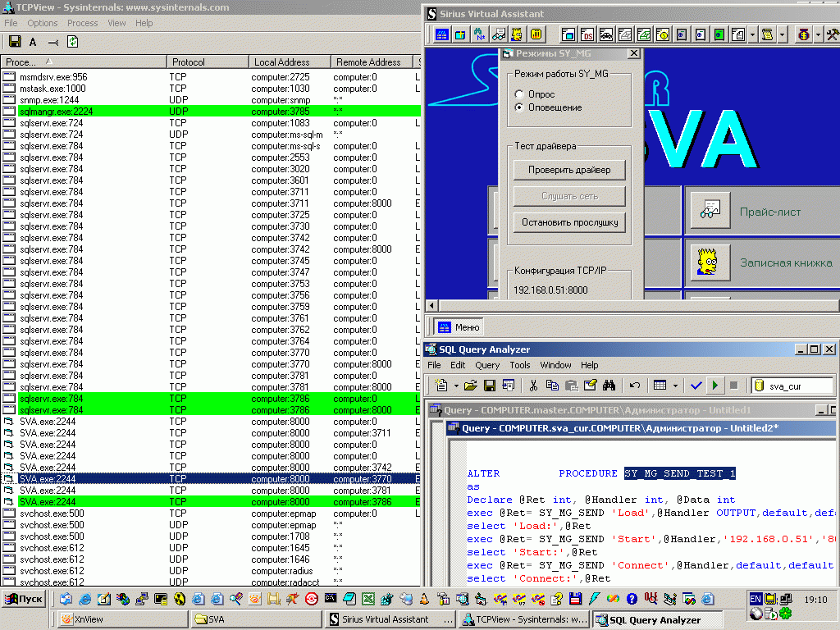The width and height of the screenshot is (840, 630).
Task: Open the results mode dropdown arrow in Query Analyzer
Action: point(675,386)
